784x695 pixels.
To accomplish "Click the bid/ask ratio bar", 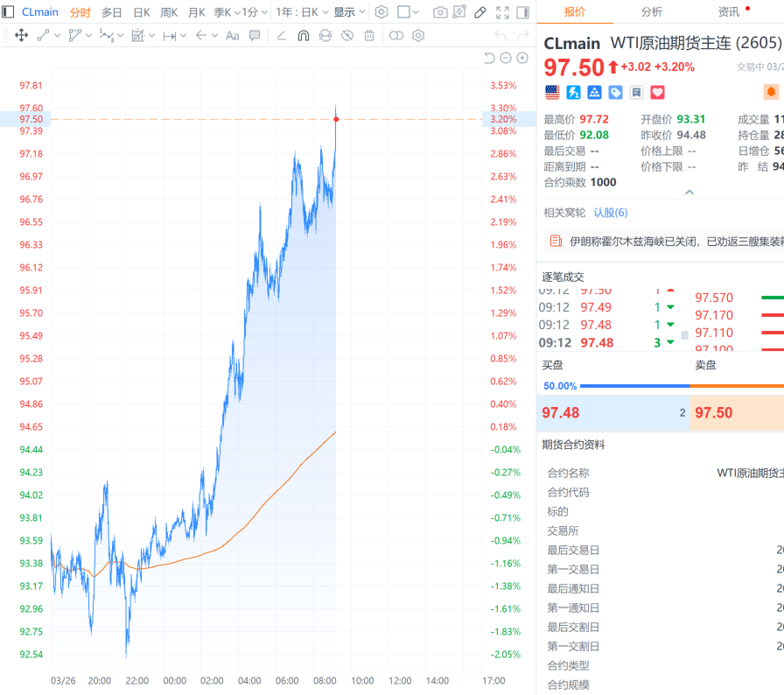I will [x=661, y=386].
